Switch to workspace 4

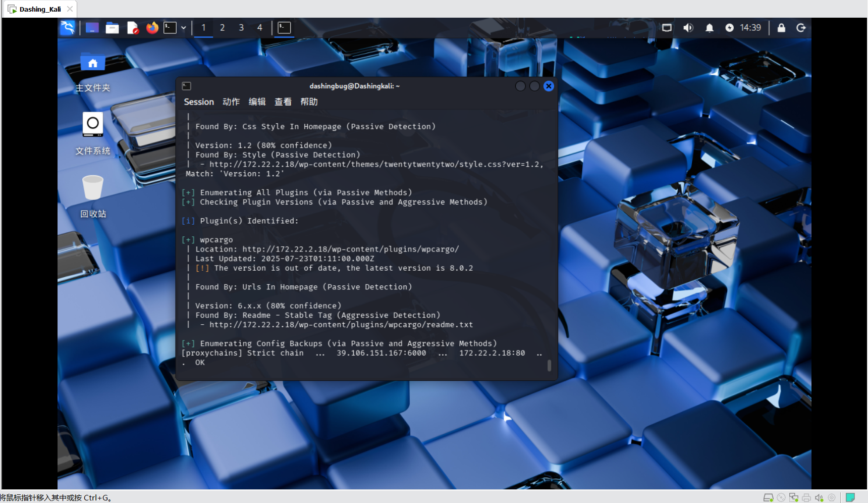click(x=260, y=28)
